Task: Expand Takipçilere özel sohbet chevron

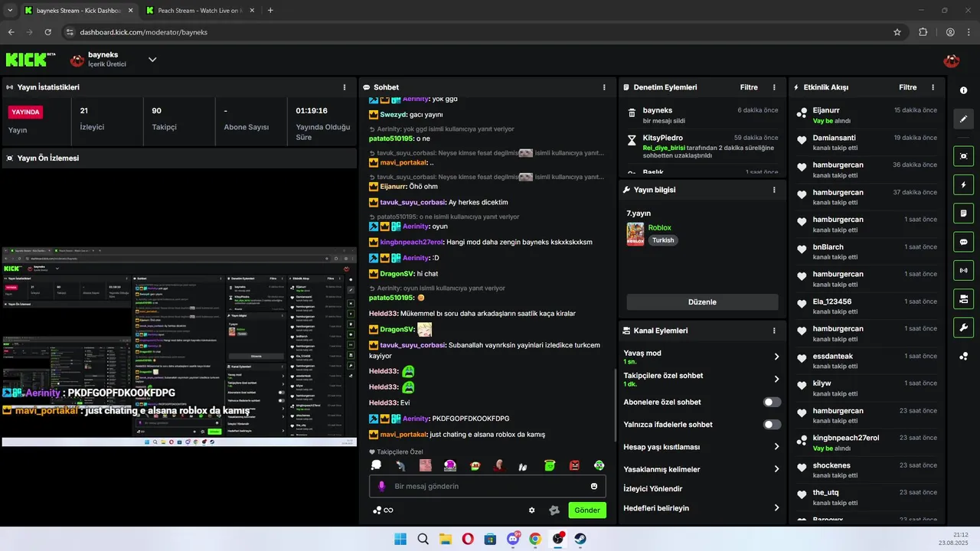Action: [776, 379]
